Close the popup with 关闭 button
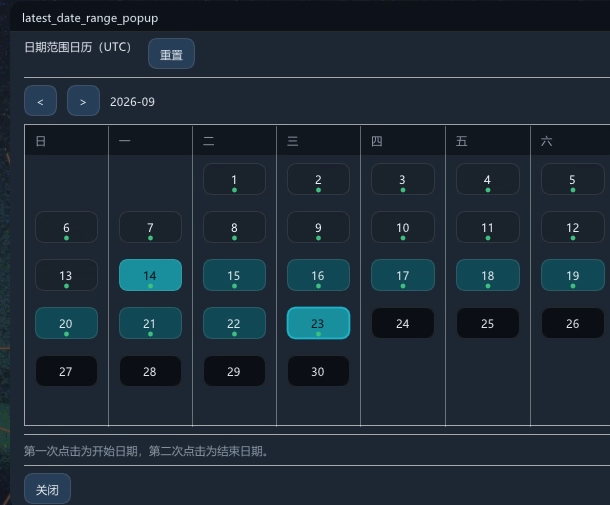Viewport: 610px width, 505px height. (47, 489)
